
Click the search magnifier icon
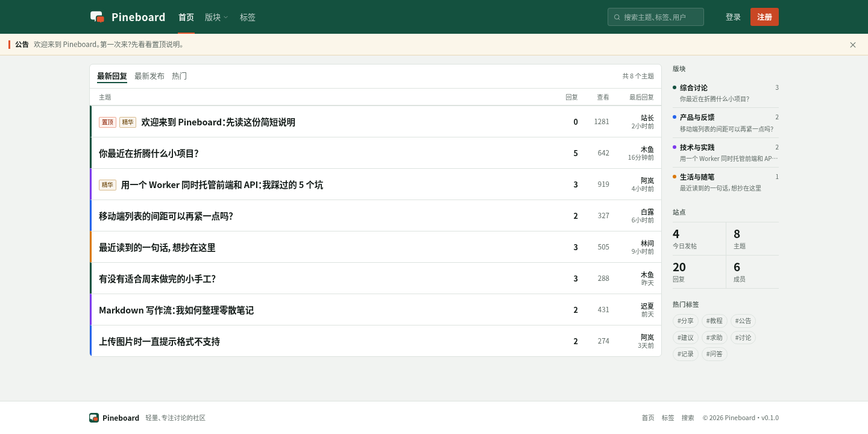click(x=617, y=17)
